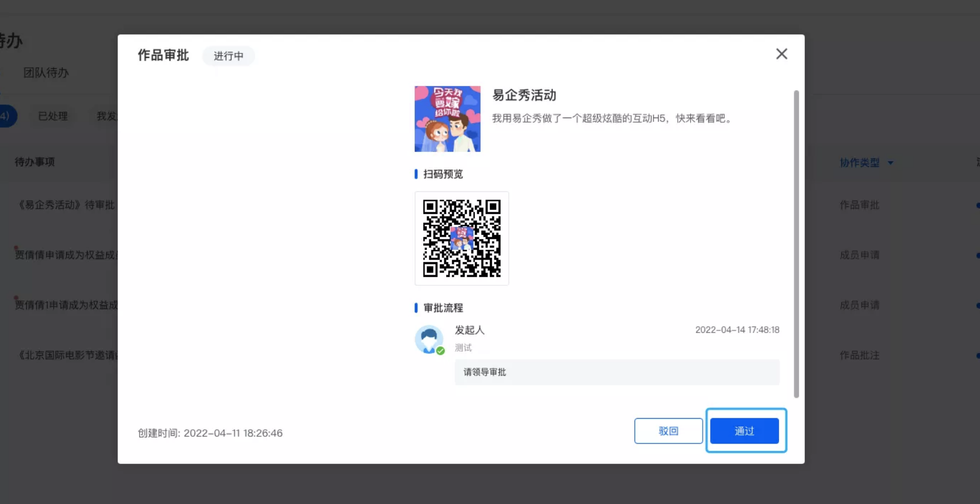Click the 协作类型 column header

(859, 163)
